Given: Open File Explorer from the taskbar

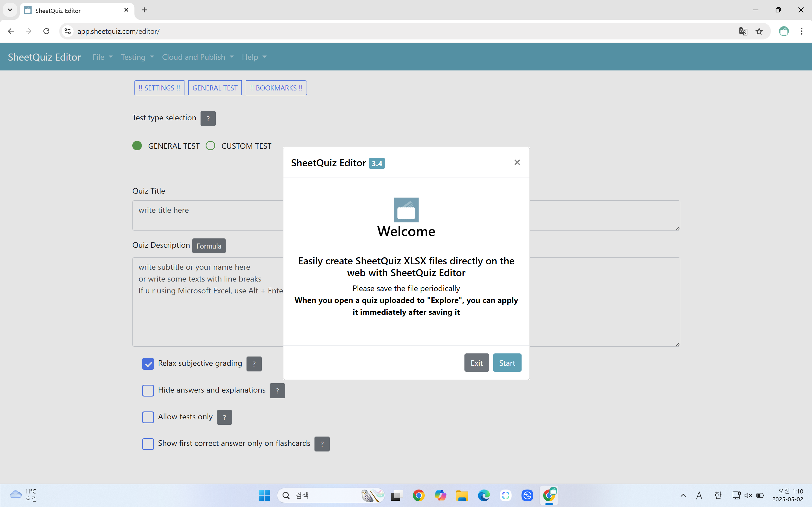Looking at the screenshot, I should (462, 495).
